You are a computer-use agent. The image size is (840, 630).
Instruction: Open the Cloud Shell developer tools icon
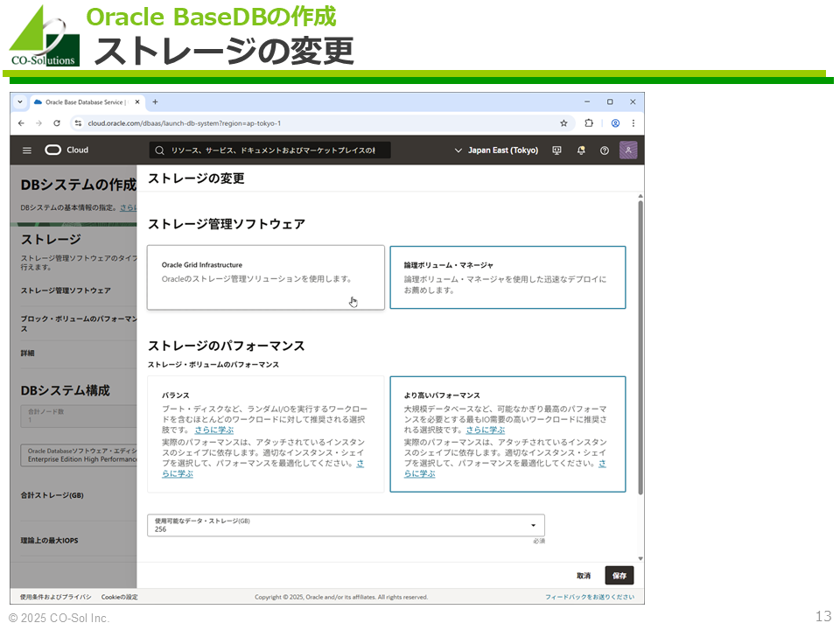point(557,150)
